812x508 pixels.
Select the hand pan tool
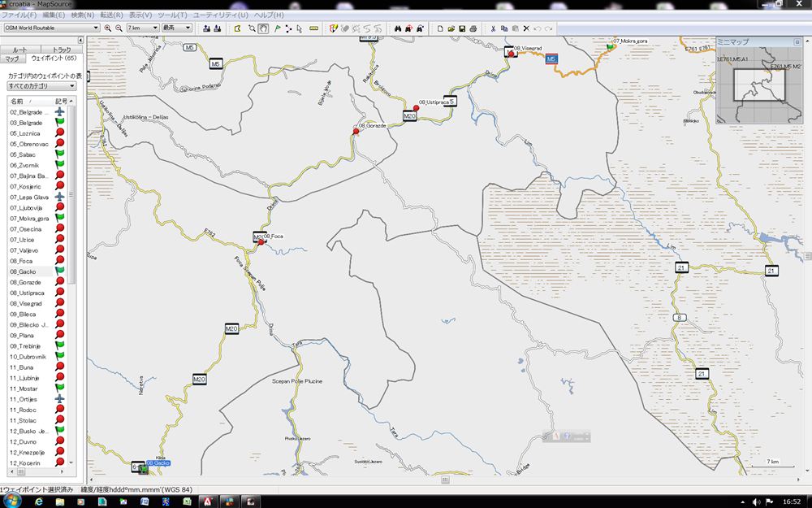[x=263, y=28]
